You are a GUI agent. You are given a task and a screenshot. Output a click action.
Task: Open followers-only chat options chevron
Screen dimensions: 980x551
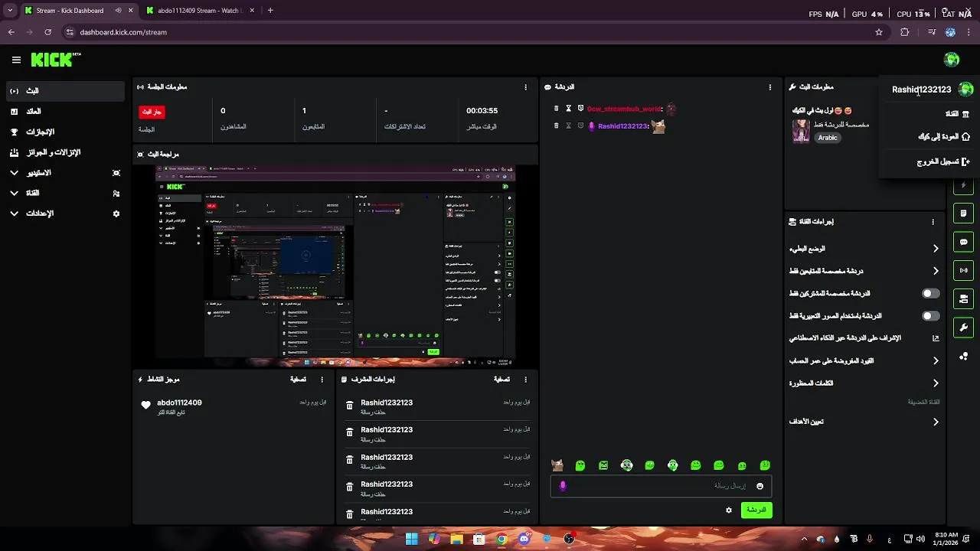(936, 271)
